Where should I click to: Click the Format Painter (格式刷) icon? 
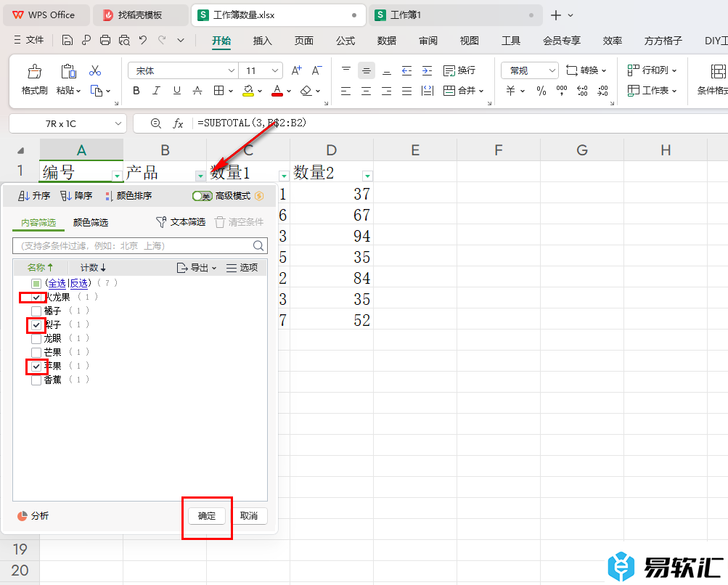(x=34, y=72)
